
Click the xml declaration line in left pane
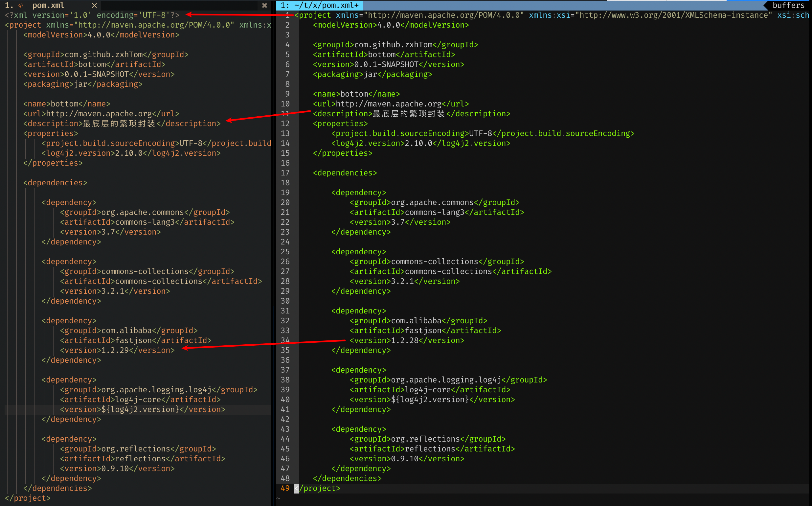coord(92,15)
